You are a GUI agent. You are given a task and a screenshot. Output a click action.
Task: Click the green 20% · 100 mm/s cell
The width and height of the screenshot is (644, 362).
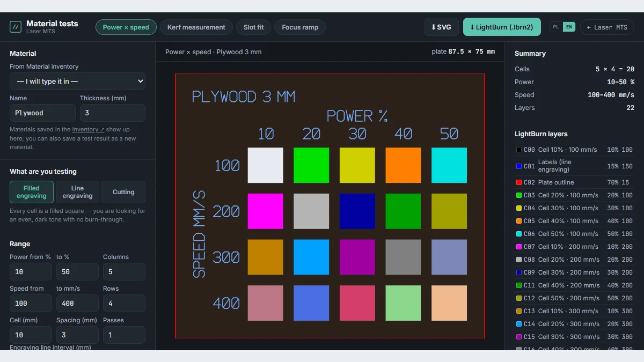(311, 165)
